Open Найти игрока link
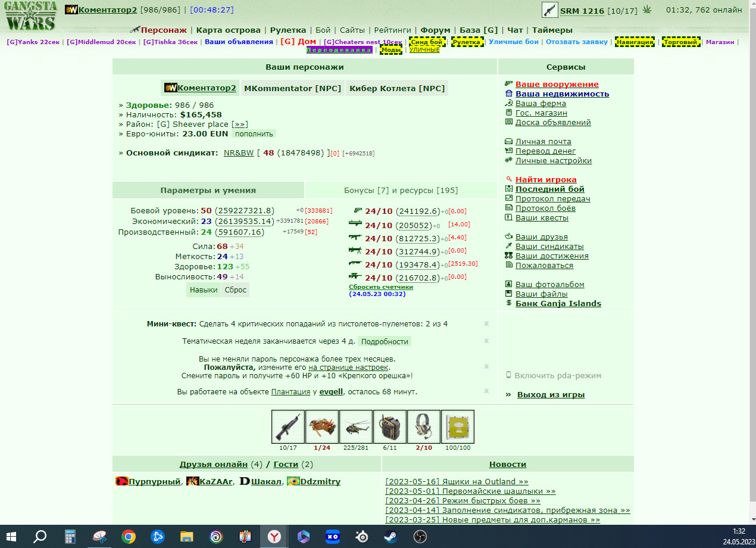756x548 pixels. [546, 180]
